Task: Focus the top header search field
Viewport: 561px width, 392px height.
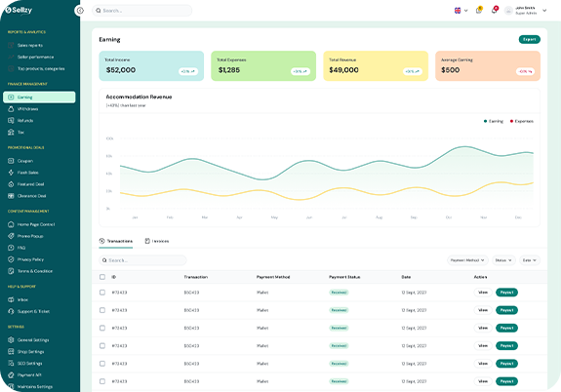Action: click(x=141, y=11)
